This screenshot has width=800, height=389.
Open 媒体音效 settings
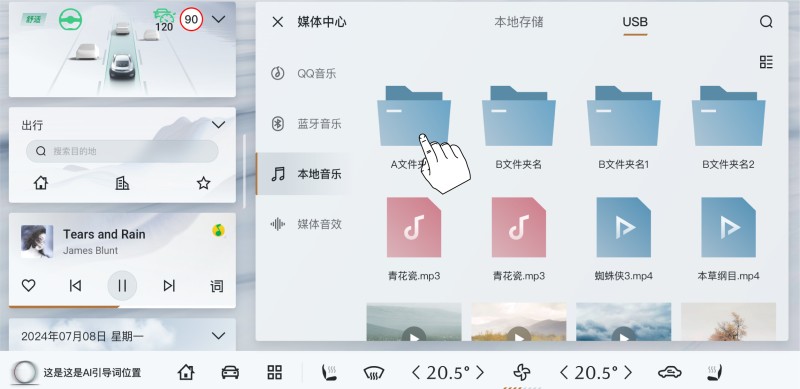[x=305, y=224]
